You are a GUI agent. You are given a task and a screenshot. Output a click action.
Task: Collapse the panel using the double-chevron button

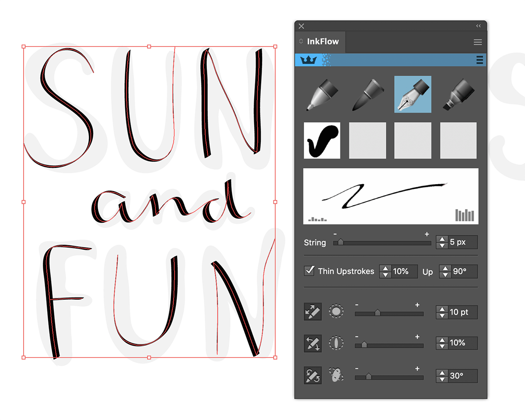[478, 26]
